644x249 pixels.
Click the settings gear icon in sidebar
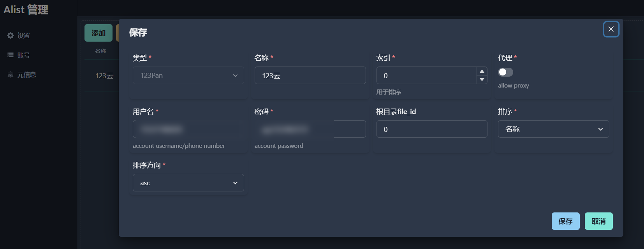click(11, 35)
